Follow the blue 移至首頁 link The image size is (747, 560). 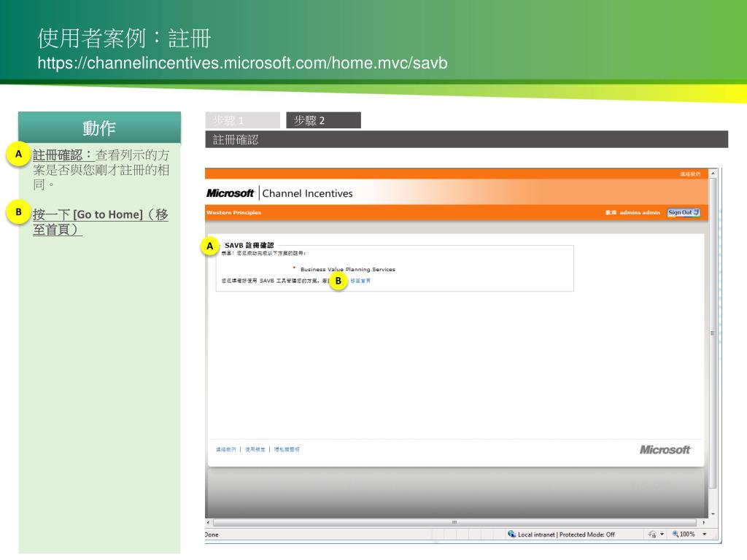[360, 281]
